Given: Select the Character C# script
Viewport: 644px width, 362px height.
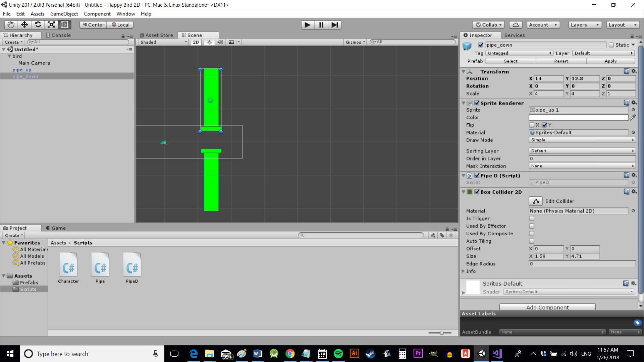Looking at the screenshot, I should pos(68,268).
